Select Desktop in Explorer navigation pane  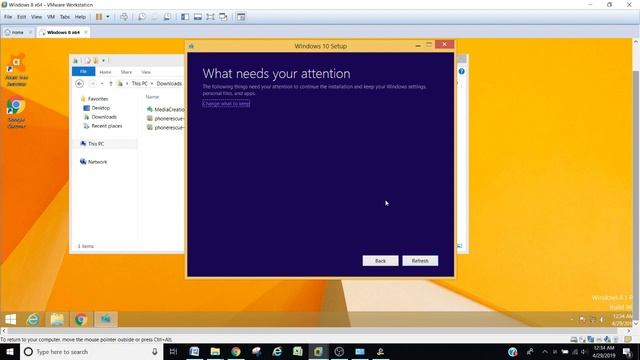pyautogui.click(x=100, y=108)
